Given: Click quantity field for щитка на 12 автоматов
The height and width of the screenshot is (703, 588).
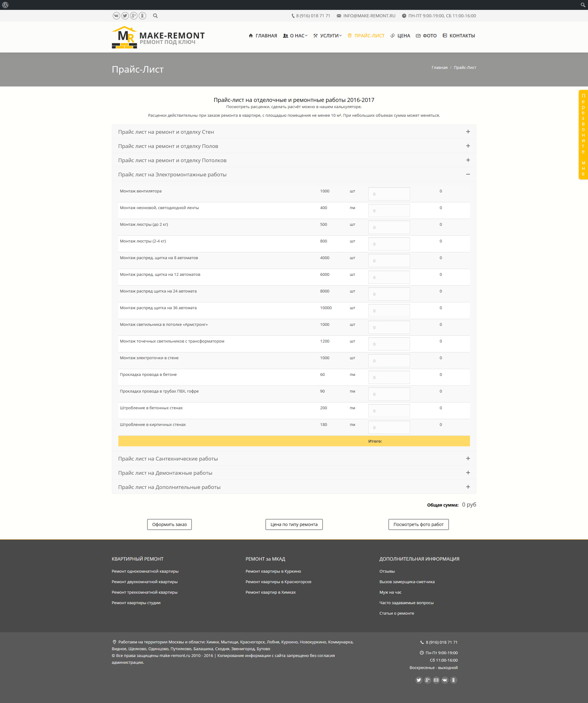Looking at the screenshot, I should (389, 277).
